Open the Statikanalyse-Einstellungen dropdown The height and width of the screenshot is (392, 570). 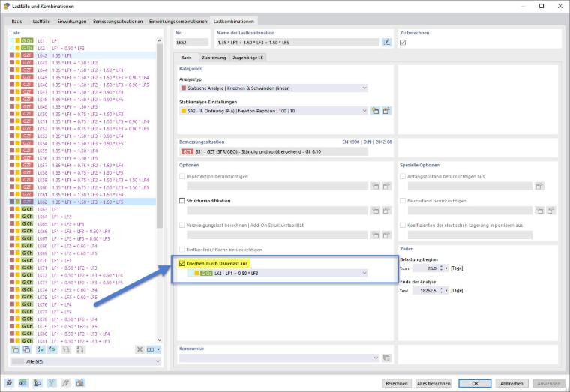click(x=273, y=111)
